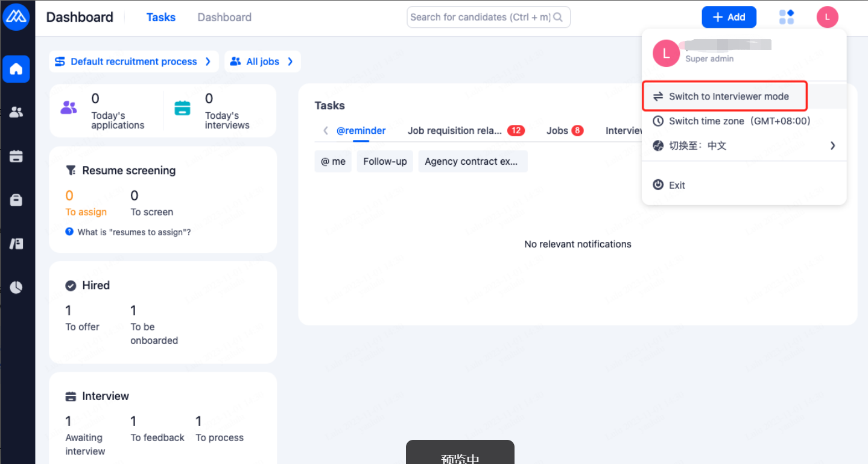Focus the Search for candidates field
Viewport: 868px width, 464px height.
(x=481, y=17)
